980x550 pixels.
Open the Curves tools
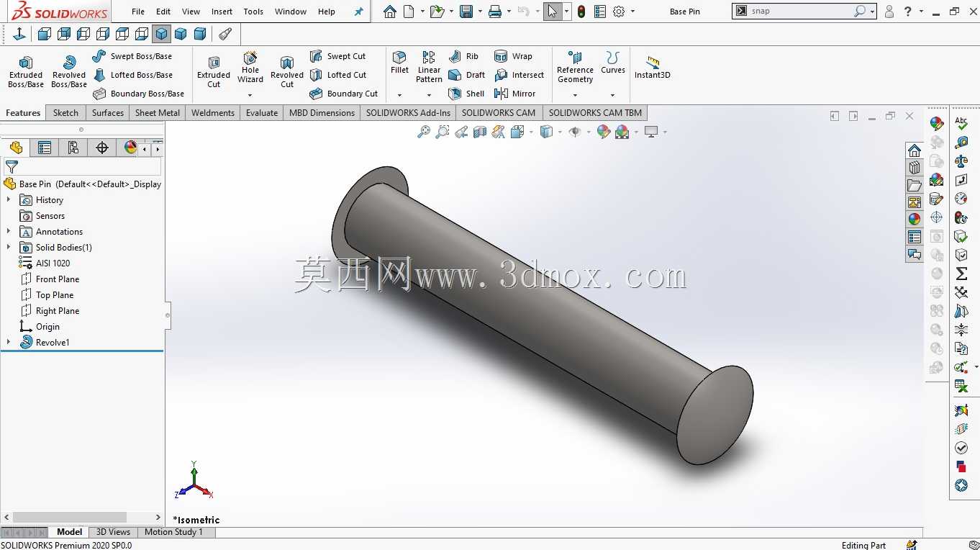pos(613,63)
